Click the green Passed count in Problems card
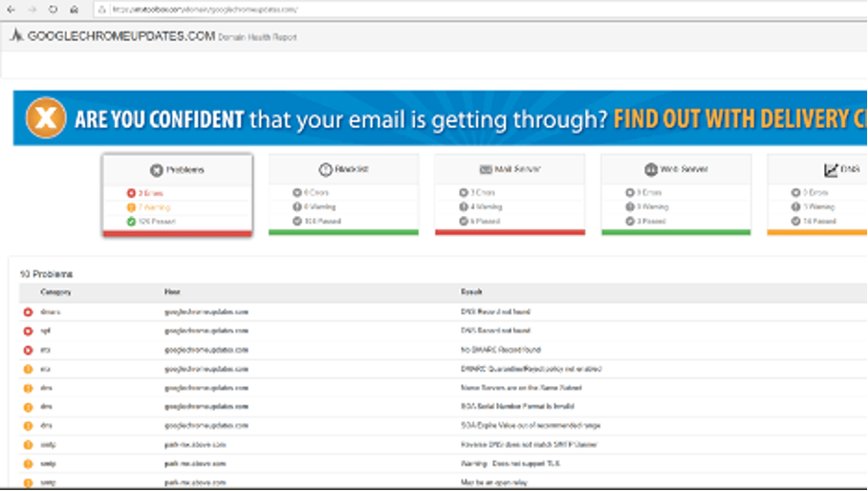Screen dimensions: 868x491 pos(151,222)
